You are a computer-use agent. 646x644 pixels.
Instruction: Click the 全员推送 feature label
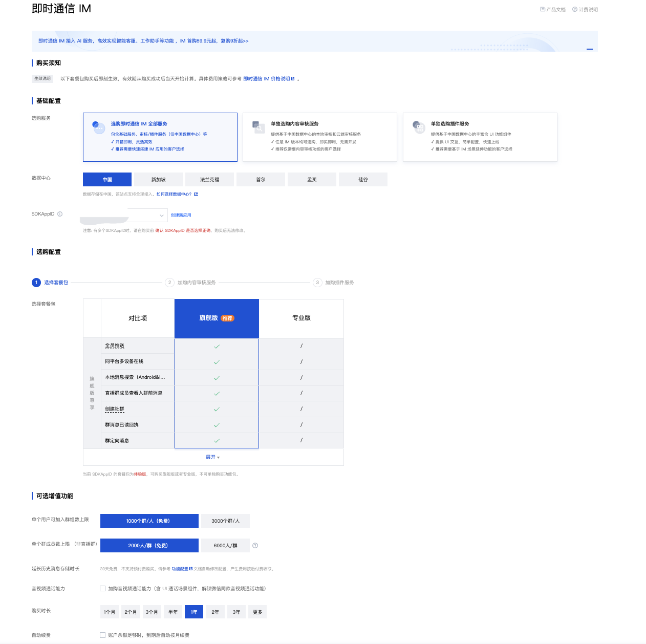(115, 346)
